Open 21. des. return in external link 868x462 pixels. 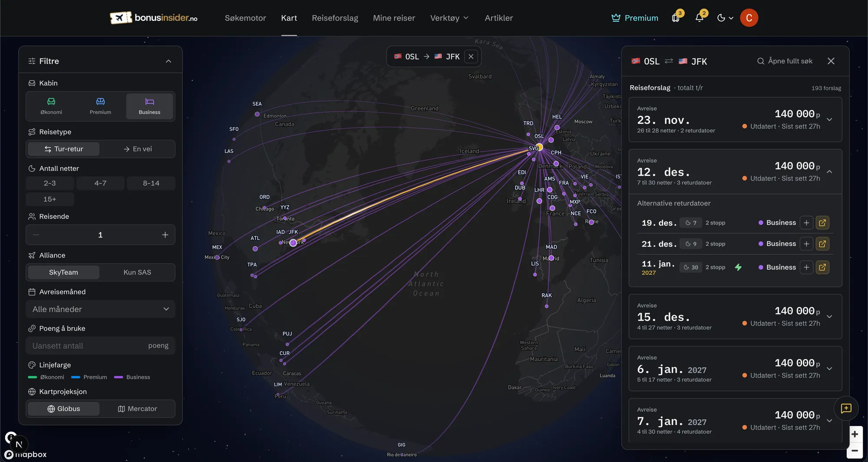822,244
